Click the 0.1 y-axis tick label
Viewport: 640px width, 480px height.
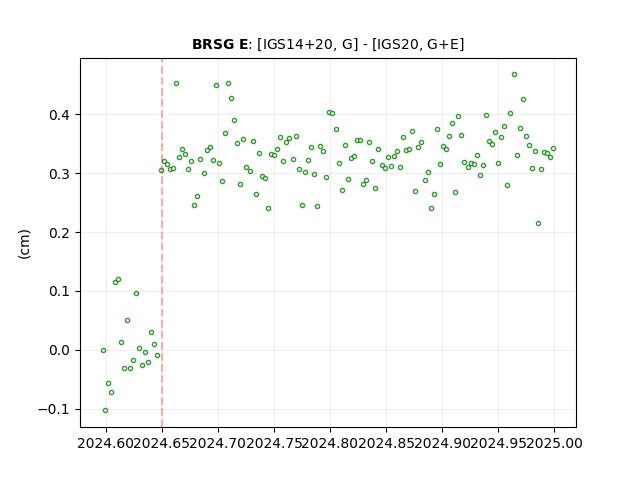point(60,292)
